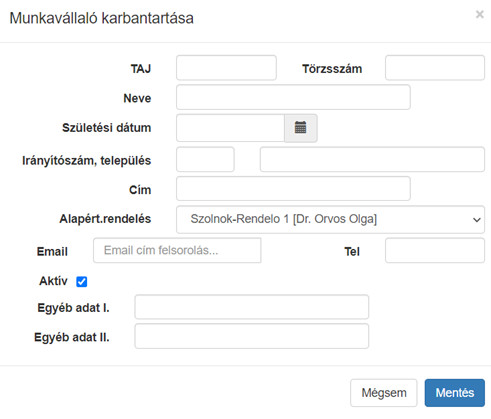Click the postal code (Irányítószám) field
The image size is (491, 419).
point(205,159)
